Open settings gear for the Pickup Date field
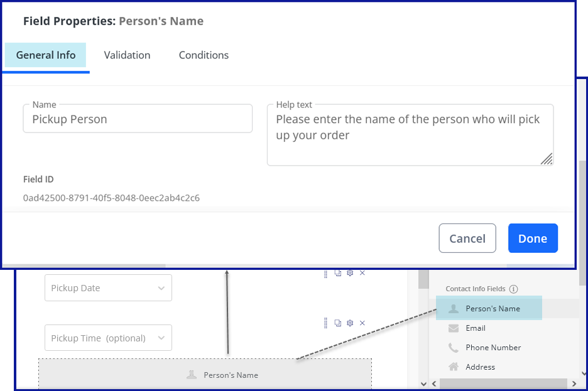 point(350,273)
